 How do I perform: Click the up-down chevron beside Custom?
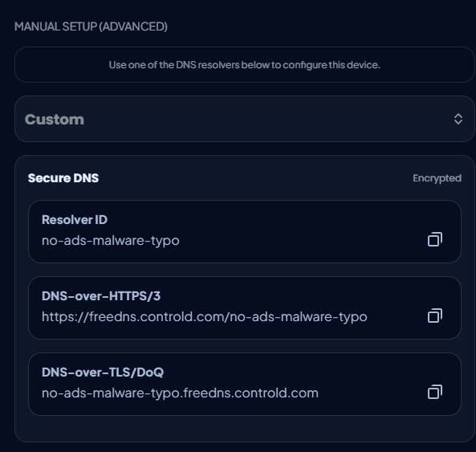(458, 119)
